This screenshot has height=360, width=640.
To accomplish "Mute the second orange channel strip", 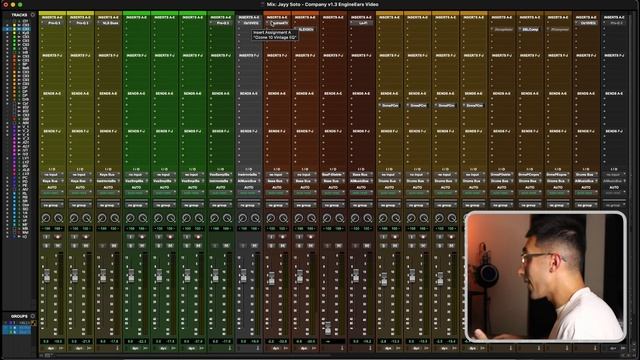I will click(x=311, y=246).
